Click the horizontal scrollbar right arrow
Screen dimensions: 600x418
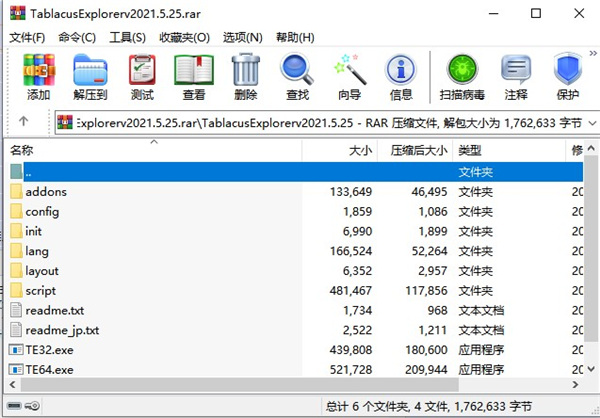pos(576,384)
